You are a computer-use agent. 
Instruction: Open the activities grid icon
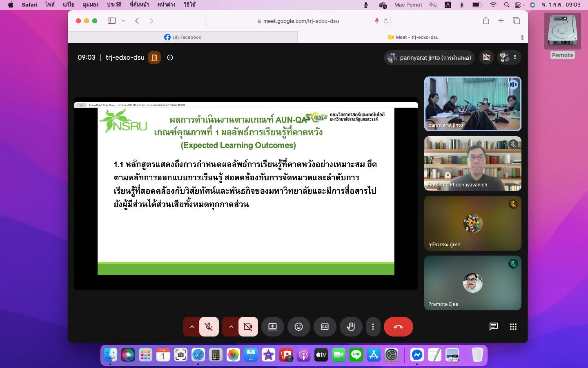pyautogui.click(x=513, y=326)
